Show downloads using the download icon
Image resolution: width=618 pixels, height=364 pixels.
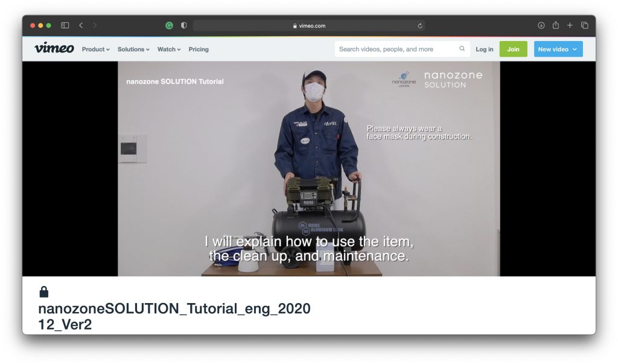541,25
